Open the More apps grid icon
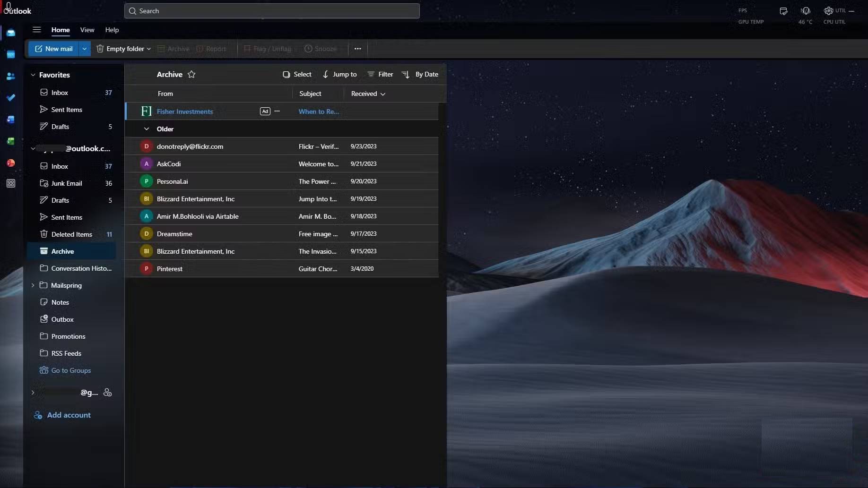 tap(11, 183)
